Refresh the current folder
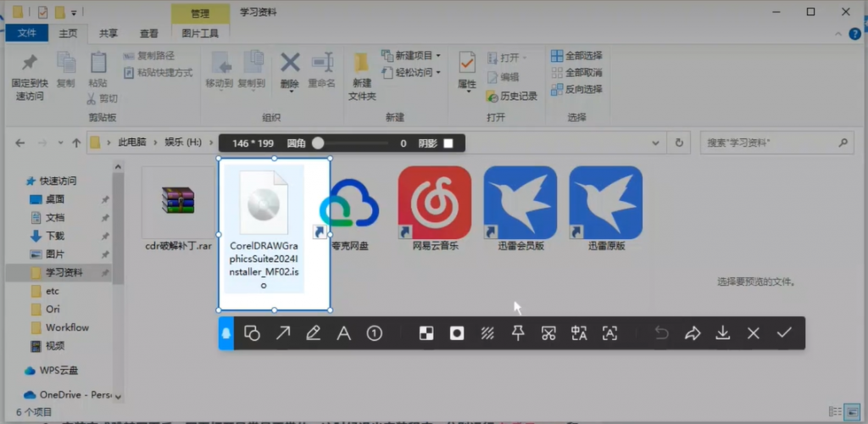Screen dimensions: 868x424 coord(679,142)
